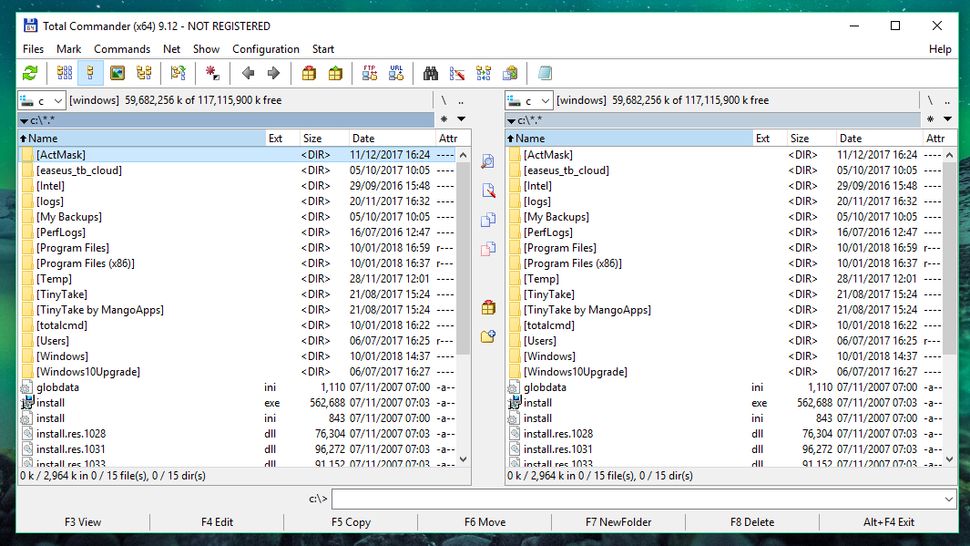Select install exe file in right panel
This screenshot has width=970, height=546.
(725, 402)
